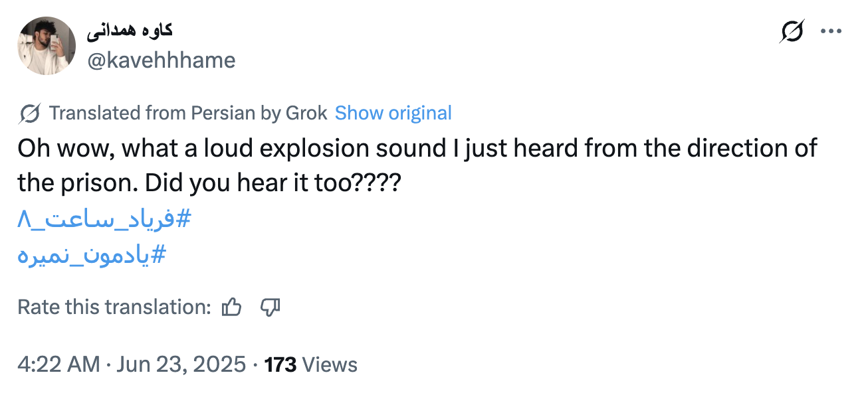Rate the translation with thumbs up

pyautogui.click(x=231, y=307)
